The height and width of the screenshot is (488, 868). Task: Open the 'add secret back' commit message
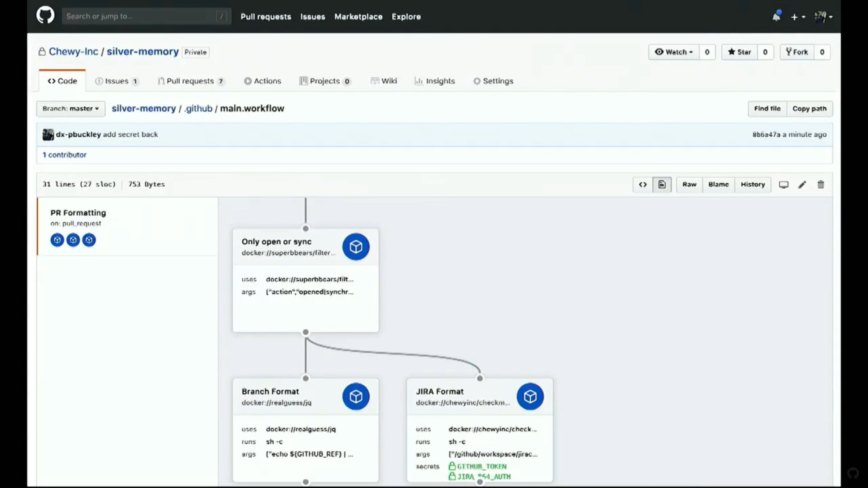[130, 134]
